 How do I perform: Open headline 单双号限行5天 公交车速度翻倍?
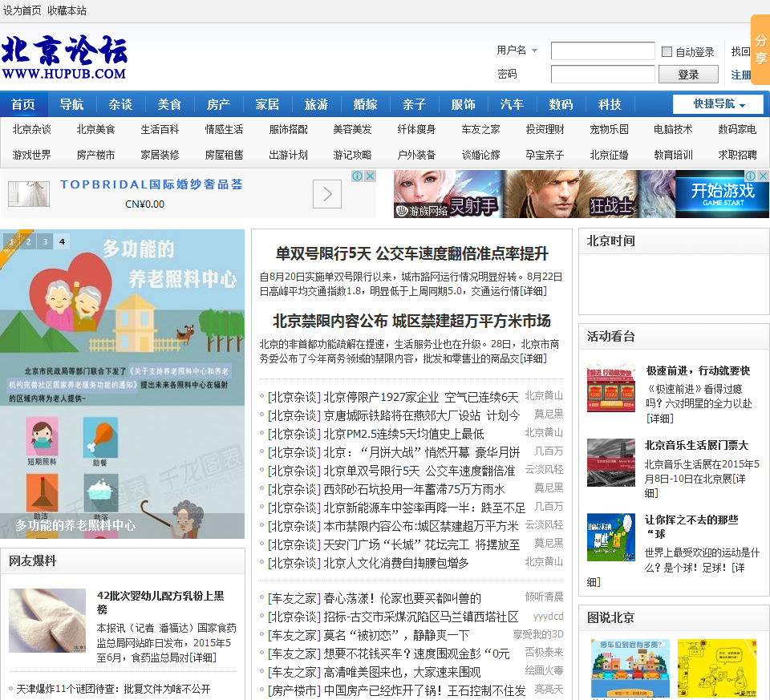(x=411, y=254)
